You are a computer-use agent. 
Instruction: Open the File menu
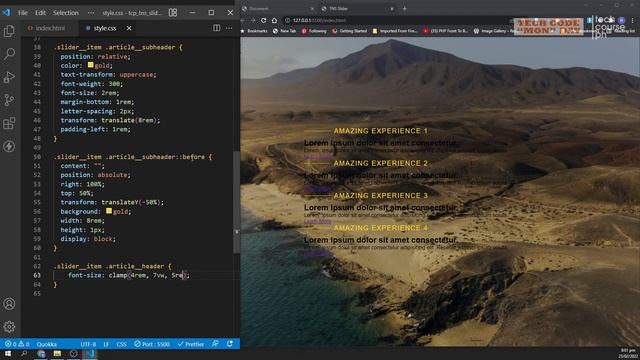(23, 13)
